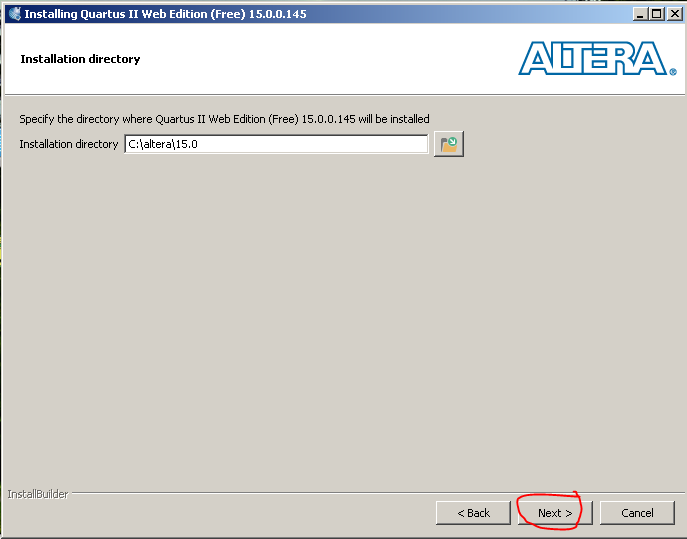687x539 pixels.
Task: Click the empty gray installer panel area
Action: (x=340, y=320)
